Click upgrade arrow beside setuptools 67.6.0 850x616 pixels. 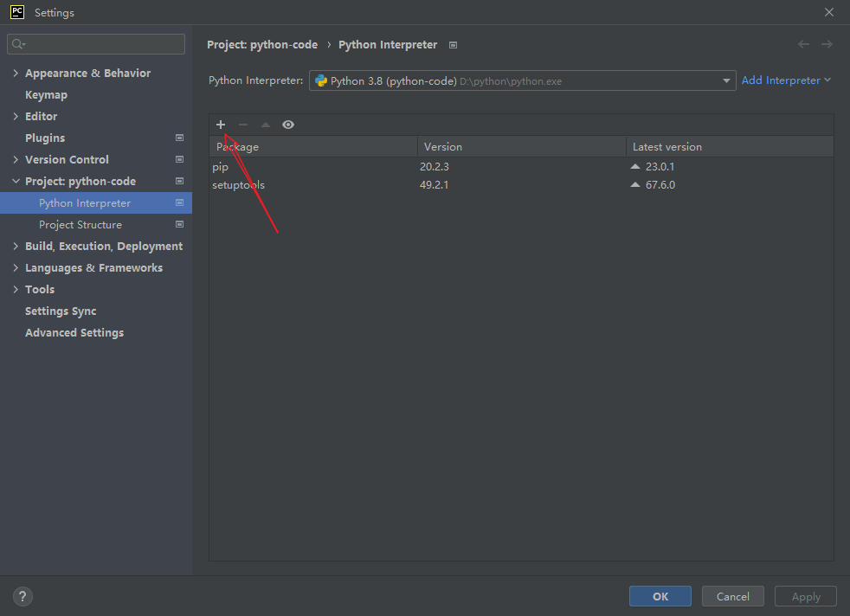click(x=635, y=185)
